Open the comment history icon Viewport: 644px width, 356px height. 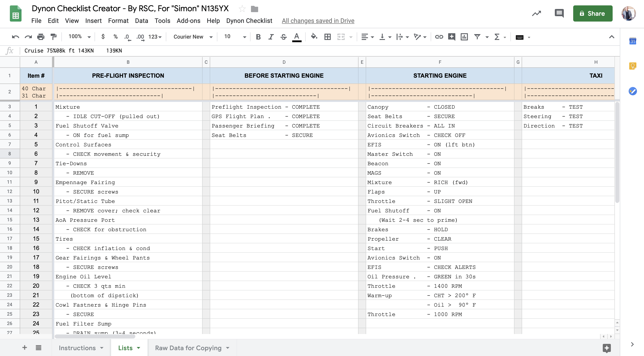[559, 13]
